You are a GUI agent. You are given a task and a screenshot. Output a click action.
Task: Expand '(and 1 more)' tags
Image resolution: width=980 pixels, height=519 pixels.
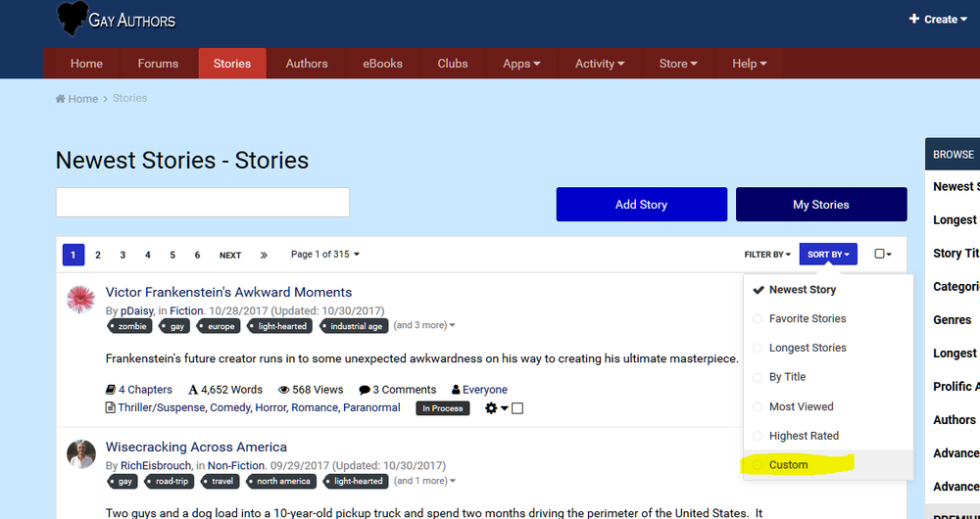(x=424, y=481)
